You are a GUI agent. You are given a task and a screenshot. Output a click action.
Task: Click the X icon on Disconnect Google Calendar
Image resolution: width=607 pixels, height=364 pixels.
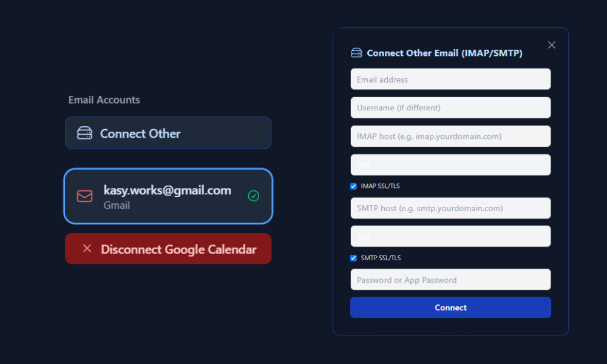(x=87, y=248)
